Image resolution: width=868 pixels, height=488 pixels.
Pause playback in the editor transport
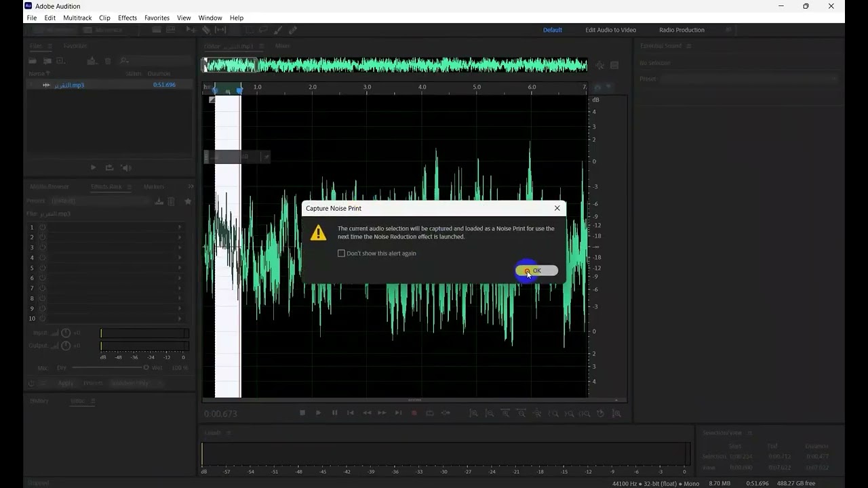point(334,413)
